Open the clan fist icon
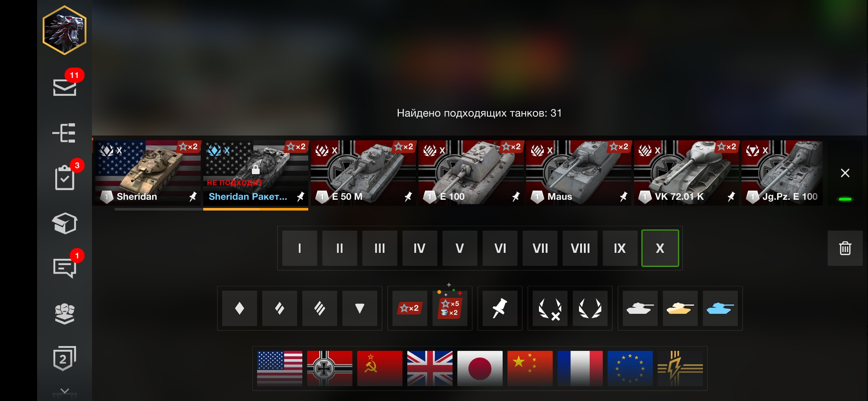This screenshot has width=868, height=401. point(65,314)
